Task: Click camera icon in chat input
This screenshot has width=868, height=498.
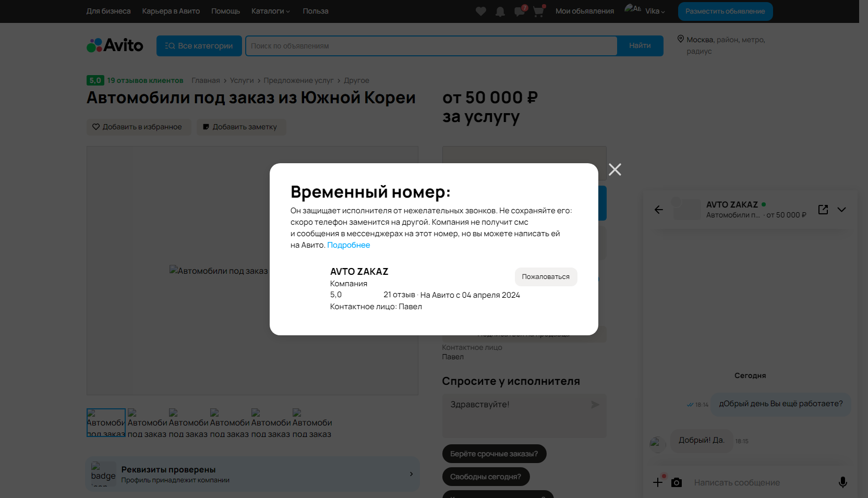Action: 677,482
